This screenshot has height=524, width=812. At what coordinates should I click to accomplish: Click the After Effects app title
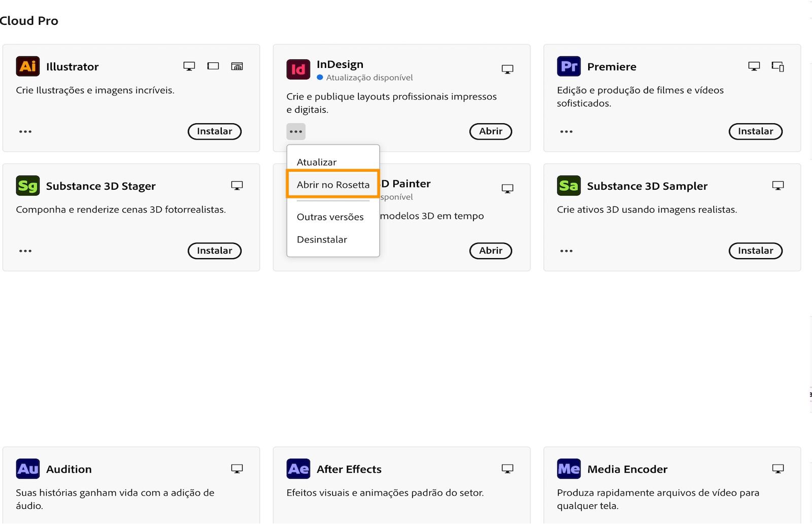tap(349, 469)
